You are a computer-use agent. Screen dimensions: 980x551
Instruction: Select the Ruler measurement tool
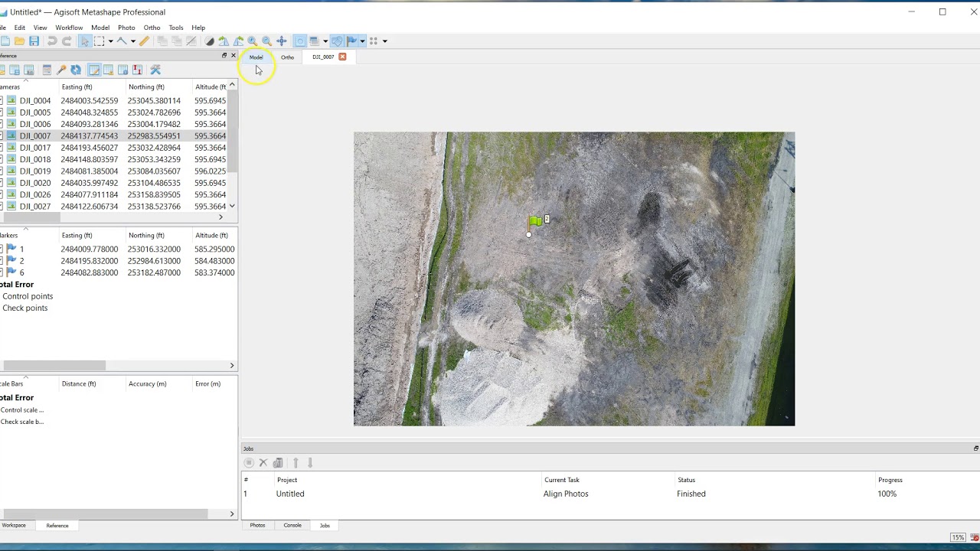(x=144, y=41)
